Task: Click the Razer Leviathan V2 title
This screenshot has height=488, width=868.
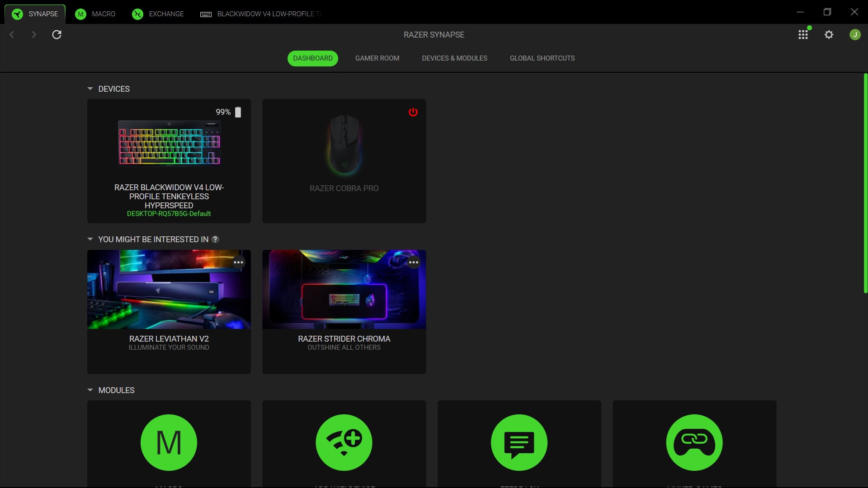Action: click(x=169, y=339)
